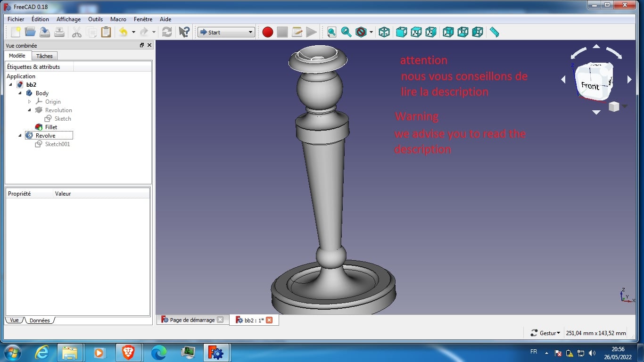The image size is (644, 362).
Task: Float the Vue combinée panel
Action: coord(142,45)
